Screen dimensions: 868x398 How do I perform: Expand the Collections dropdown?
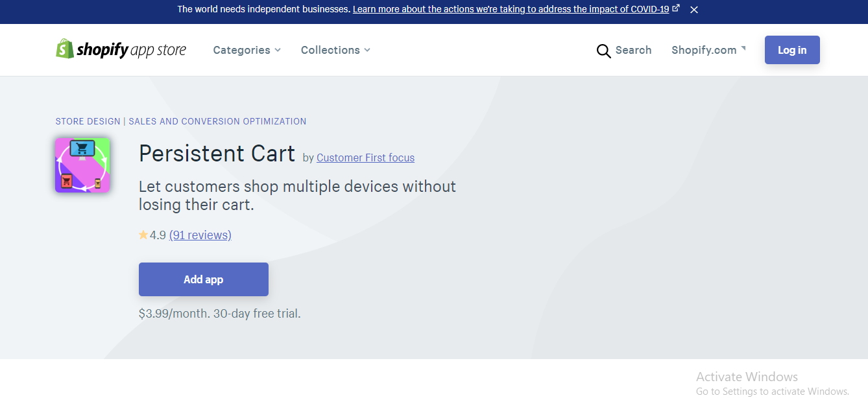pos(335,50)
